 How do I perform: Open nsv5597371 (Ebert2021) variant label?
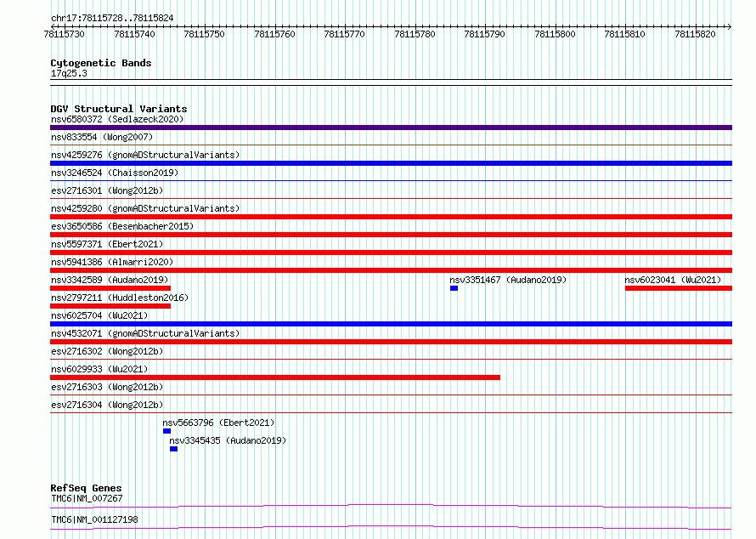(x=107, y=244)
